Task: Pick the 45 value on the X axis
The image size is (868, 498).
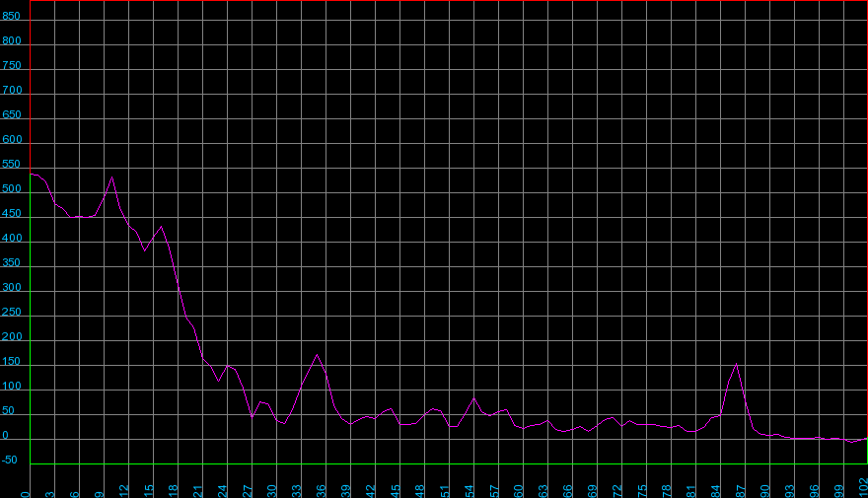Action: 395,491
